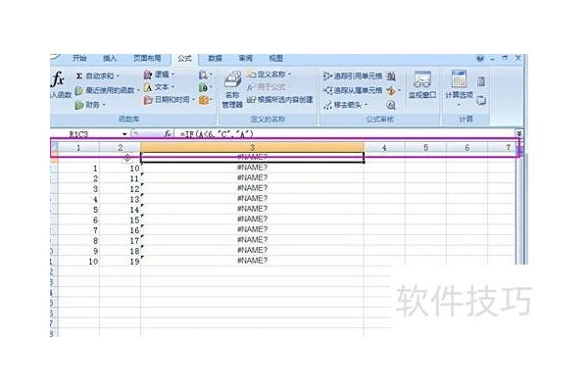
Task: Click the Evaluate Formula icon
Action: click(x=391, y=105)
